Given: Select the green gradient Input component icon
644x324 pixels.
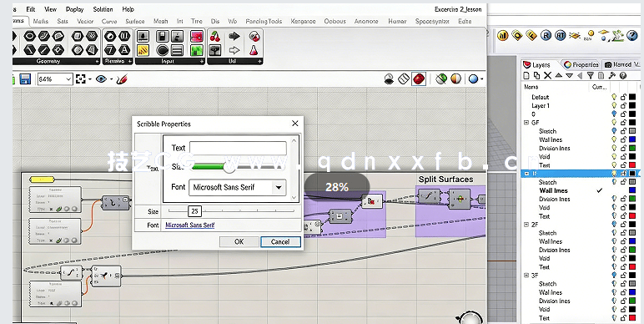Looking at the screenshot, I should (x=197, y=50).
